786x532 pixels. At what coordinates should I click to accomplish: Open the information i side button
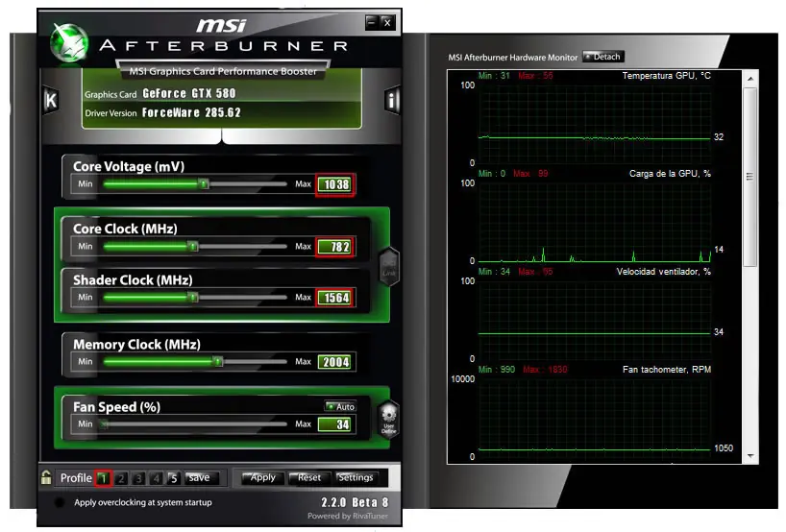click(x=392, y=101)
